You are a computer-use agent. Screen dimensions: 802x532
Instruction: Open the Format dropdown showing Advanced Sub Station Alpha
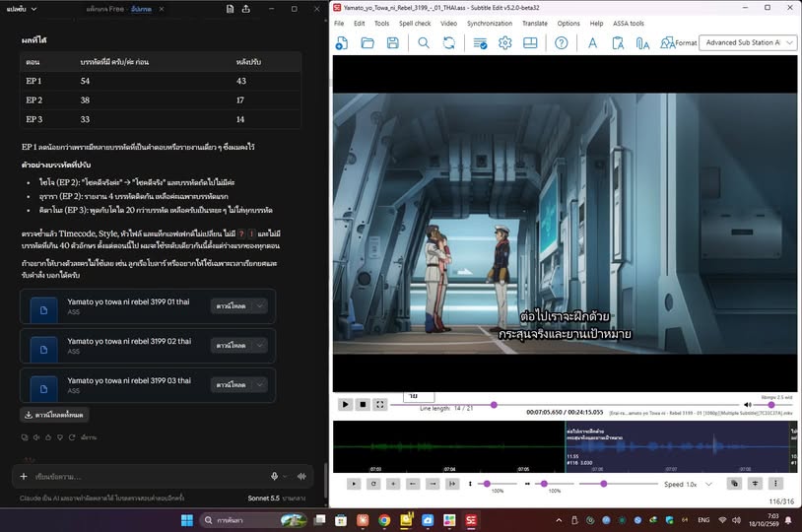click(x=748, y=43)
